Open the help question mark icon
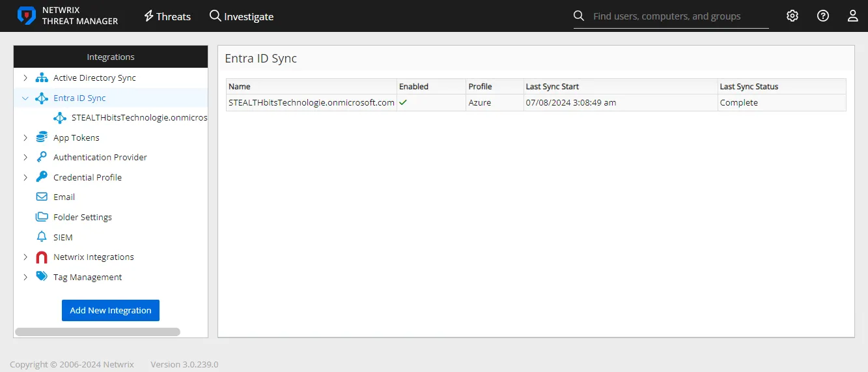The image size is (868, 372). tap(823, 16)
